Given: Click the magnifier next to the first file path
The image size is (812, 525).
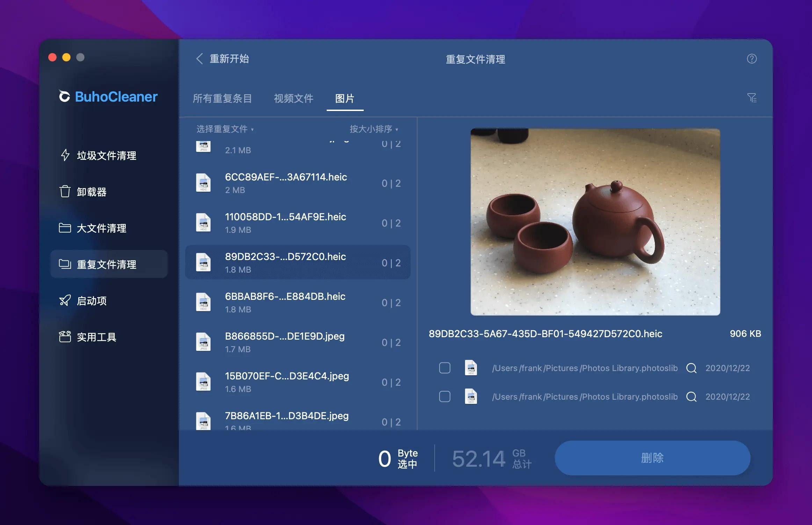Looking at the screenshot, I should pyautogui.click(x=692, y=368).
